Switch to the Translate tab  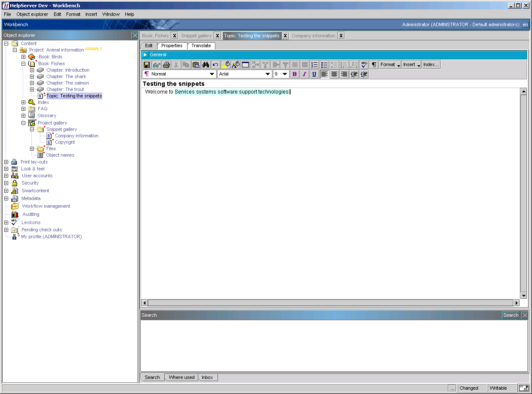(x=201, y=46)
